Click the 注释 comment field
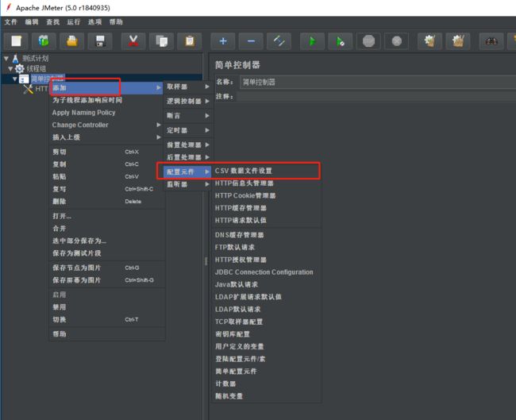Viewport: 516px width, 420px height. pyautogui.click(x=375, y=96)
